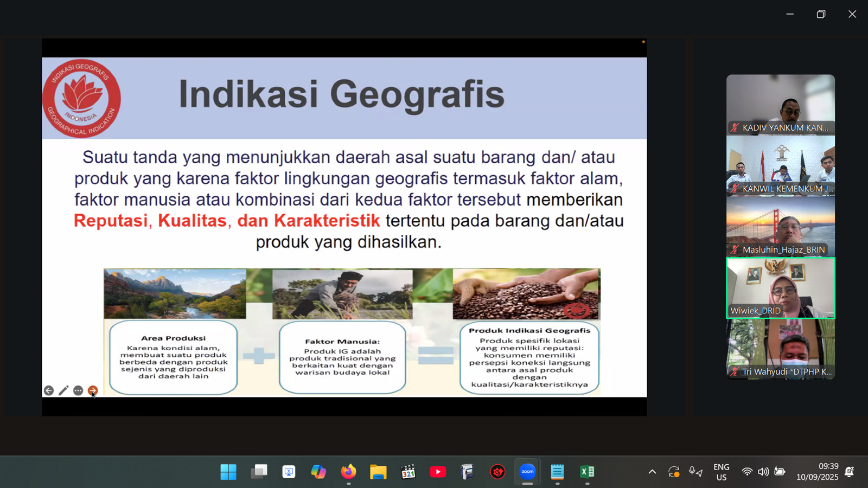
Task: Open volume control in system tray
Action: pyautogui.click(x=763, y=472)
